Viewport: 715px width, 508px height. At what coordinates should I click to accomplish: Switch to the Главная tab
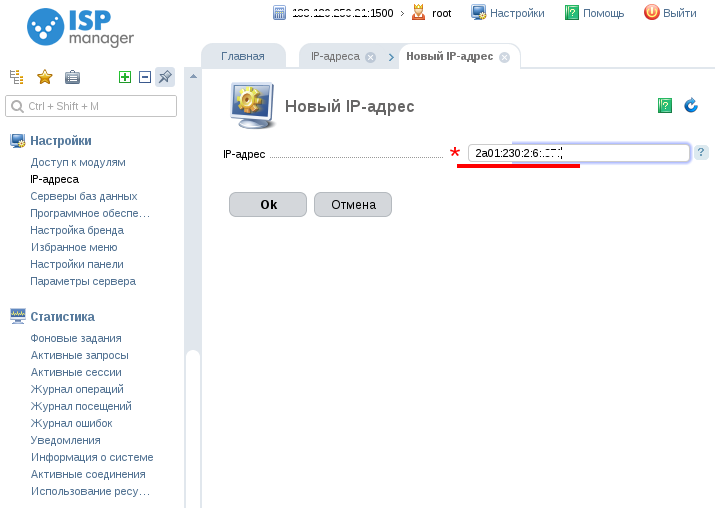[x=243, y=56]
